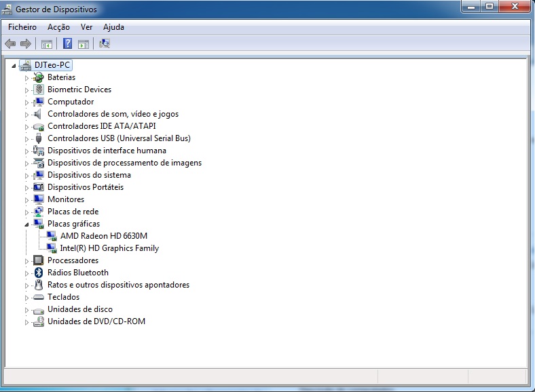Click the DJTeo-PC computer icon
Screen dimensions: 535x392
tap(26, 64)
